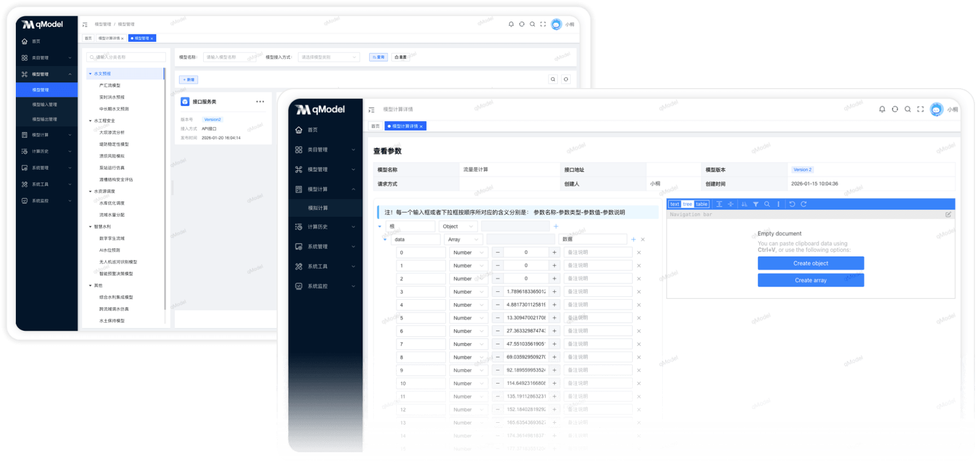Click bell icon in back window header
Screen dimensions: 980x464
coord(511,24)
